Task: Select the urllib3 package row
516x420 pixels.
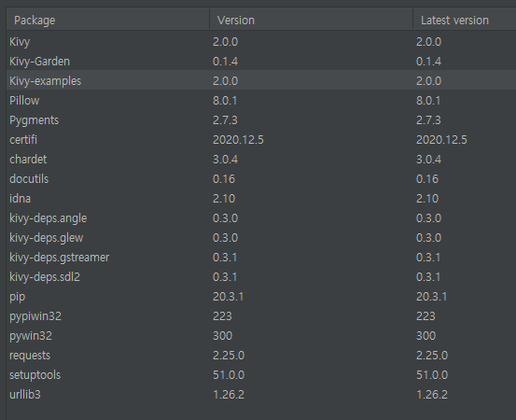Action: click(261, 394)
